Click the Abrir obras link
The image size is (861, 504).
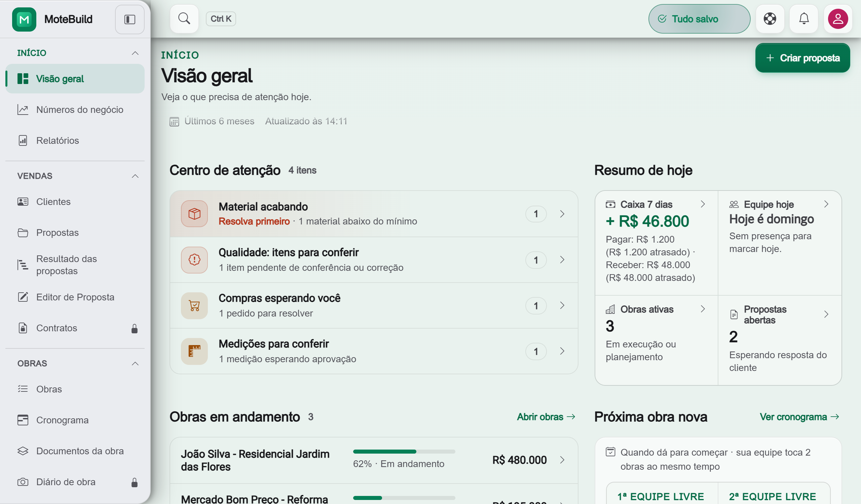546,417
